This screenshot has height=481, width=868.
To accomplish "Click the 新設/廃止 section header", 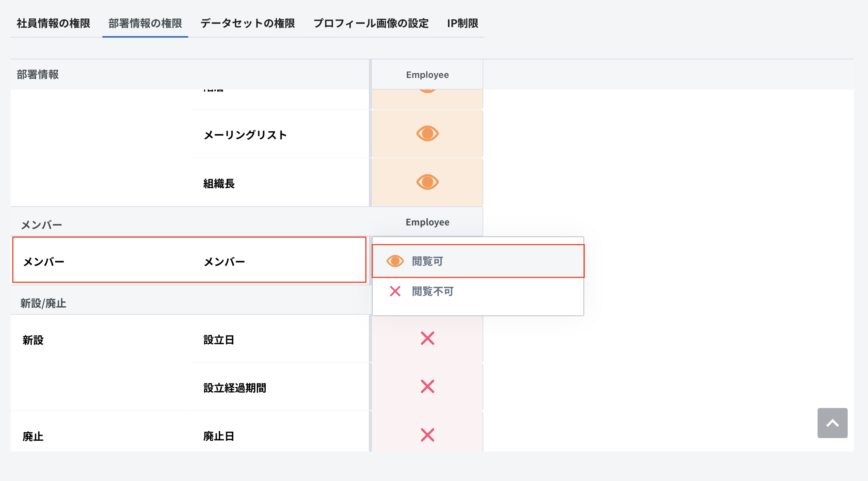I will tap(43, 303).
